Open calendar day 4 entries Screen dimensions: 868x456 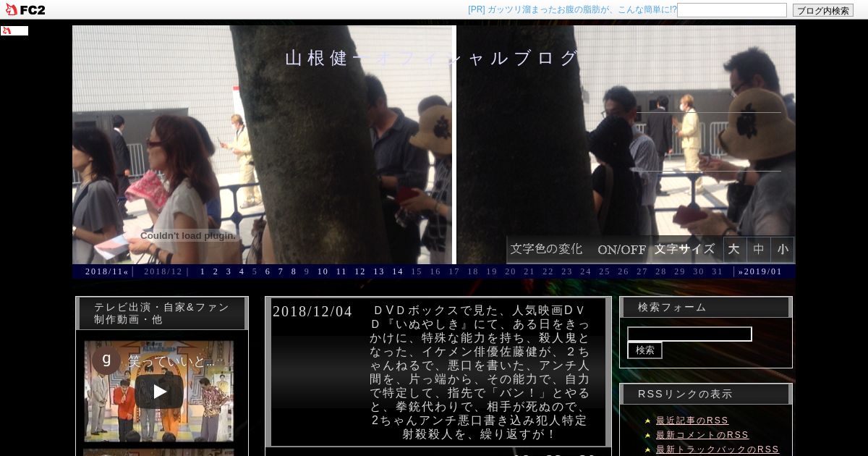click(x=242, y=271)
